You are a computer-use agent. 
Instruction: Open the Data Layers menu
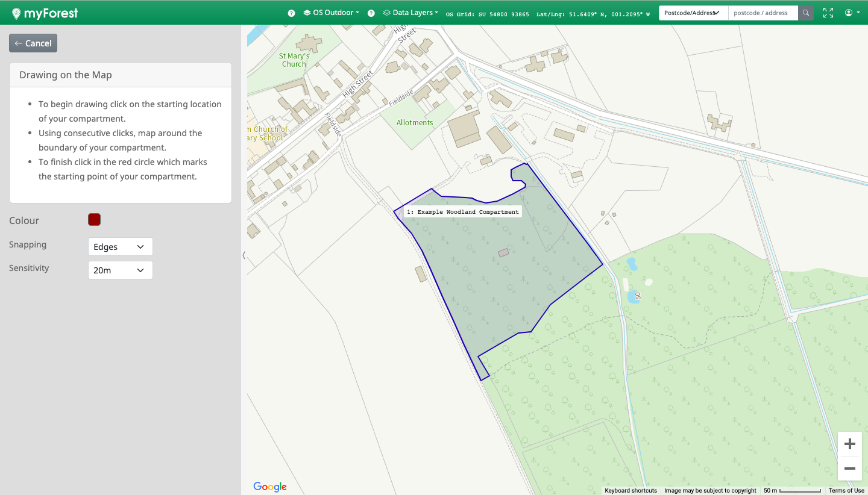[x=411, y=13]
